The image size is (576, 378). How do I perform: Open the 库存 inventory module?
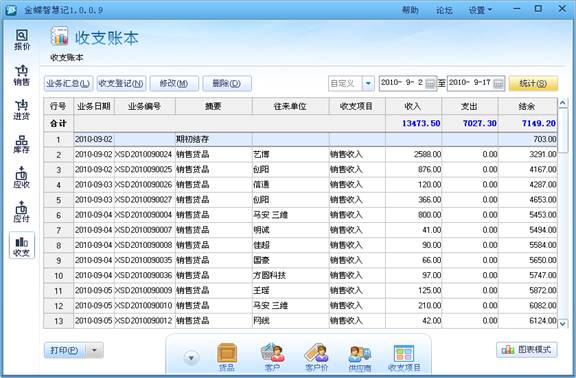22,144
